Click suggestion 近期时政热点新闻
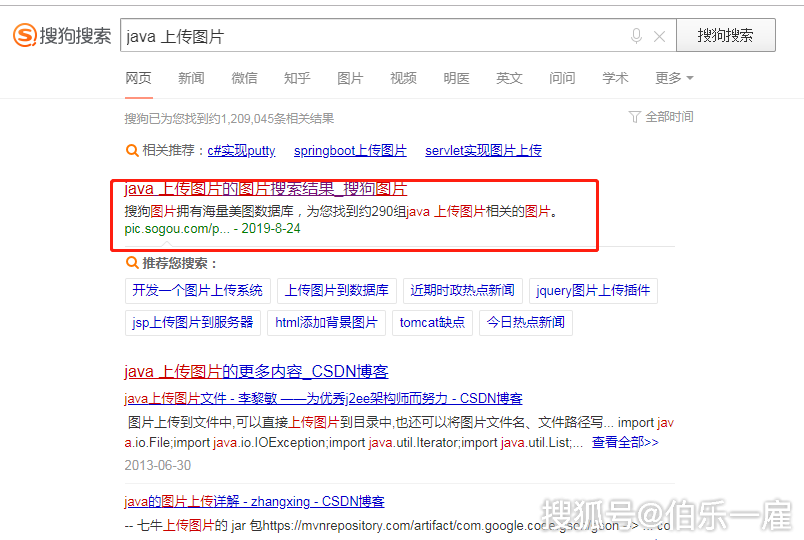Viewport: 804px width, 540px height. [x=463, y=291]
